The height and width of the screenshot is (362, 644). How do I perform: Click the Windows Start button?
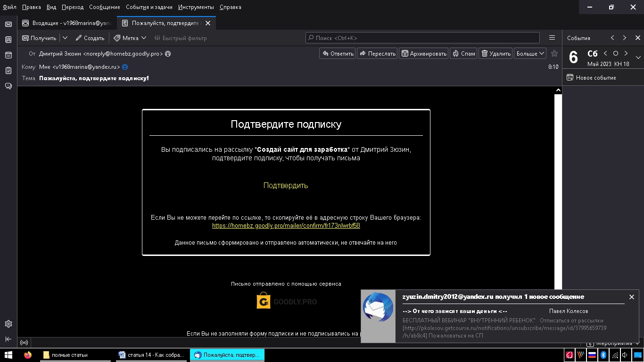click(x=8, y=355)
